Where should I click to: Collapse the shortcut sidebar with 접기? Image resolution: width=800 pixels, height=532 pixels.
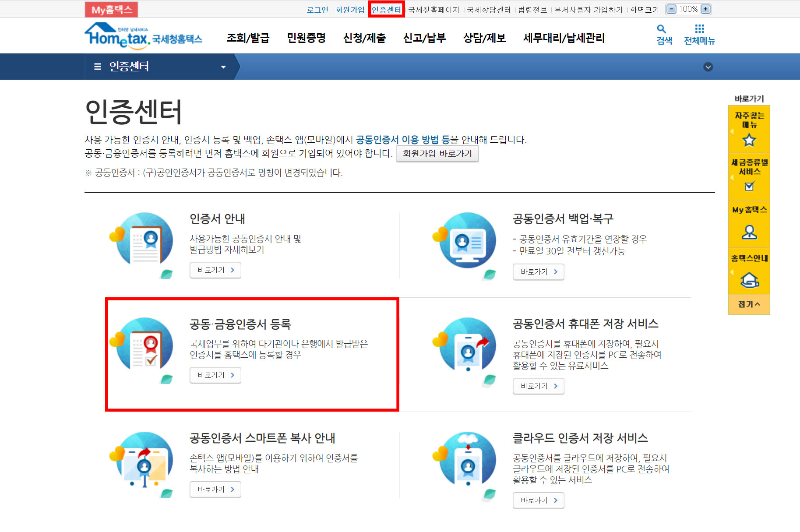[749, 304]
